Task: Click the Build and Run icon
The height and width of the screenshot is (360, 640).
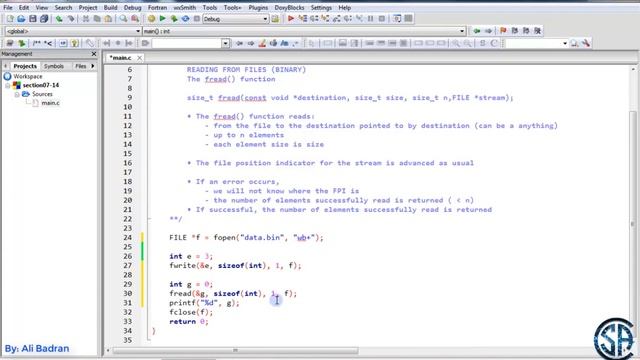Action: click(x=174, y=19)
